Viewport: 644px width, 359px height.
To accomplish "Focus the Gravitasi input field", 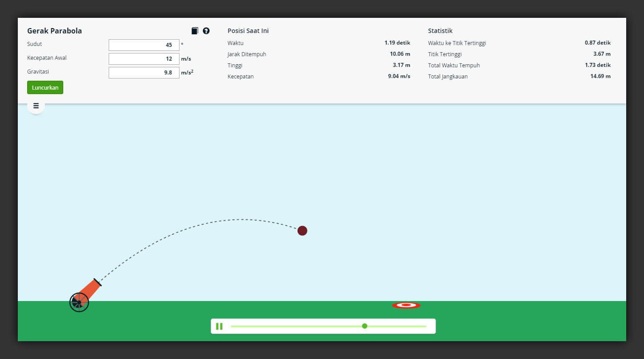I will point(144,73).
